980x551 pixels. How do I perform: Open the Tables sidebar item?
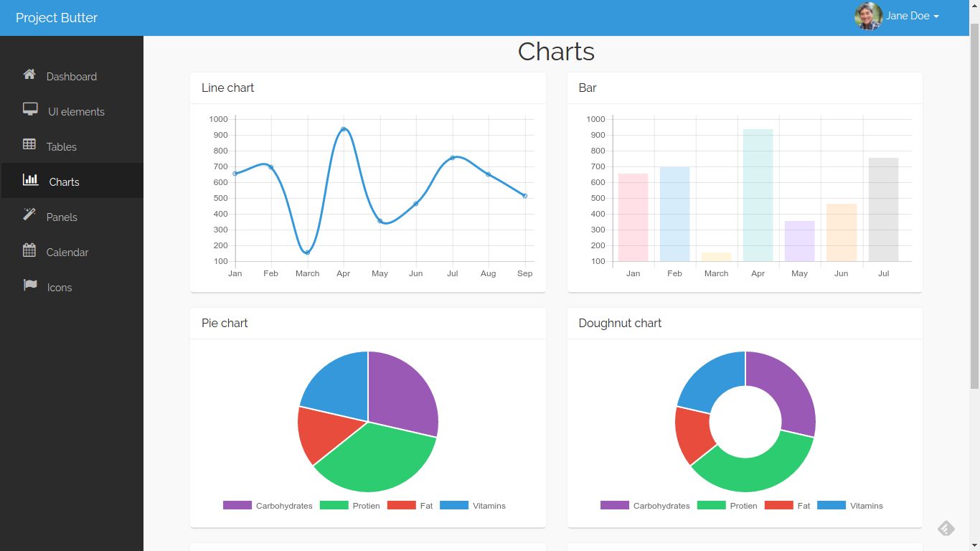(72, 147)
